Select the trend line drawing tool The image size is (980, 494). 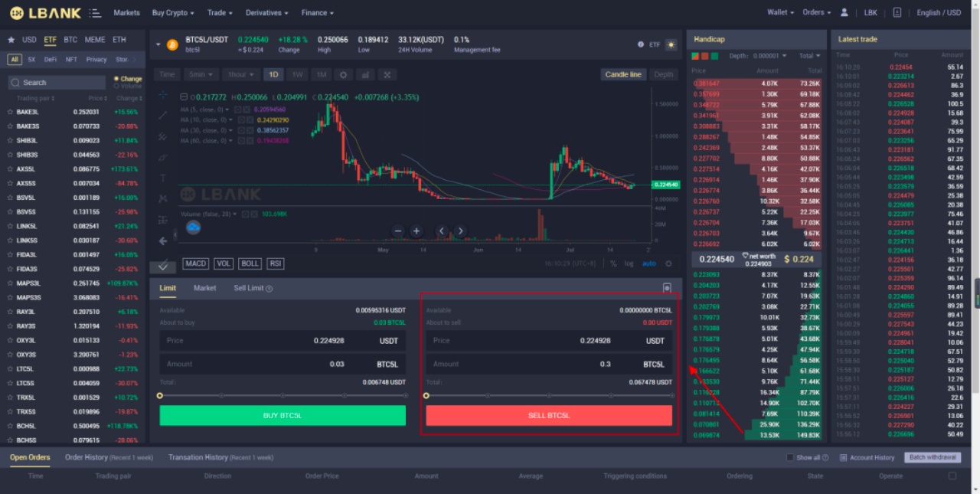coord(163,116)
